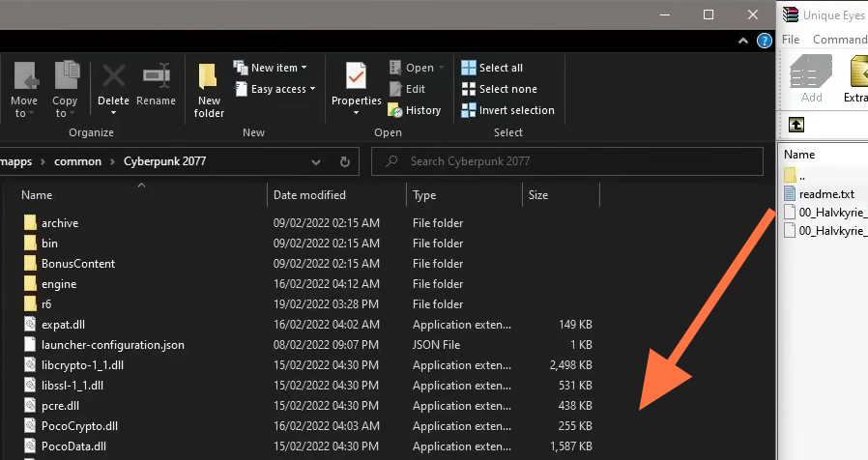This screenshot has width=868, height=460.
Task: Collapse the ribbon with the chevron
Action: pyautogui.click(x=743, y=41)
